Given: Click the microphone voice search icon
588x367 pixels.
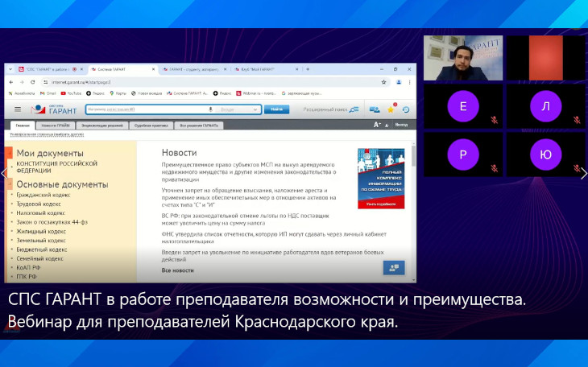Looking at the screenshot, I should [x=211, y=109].
